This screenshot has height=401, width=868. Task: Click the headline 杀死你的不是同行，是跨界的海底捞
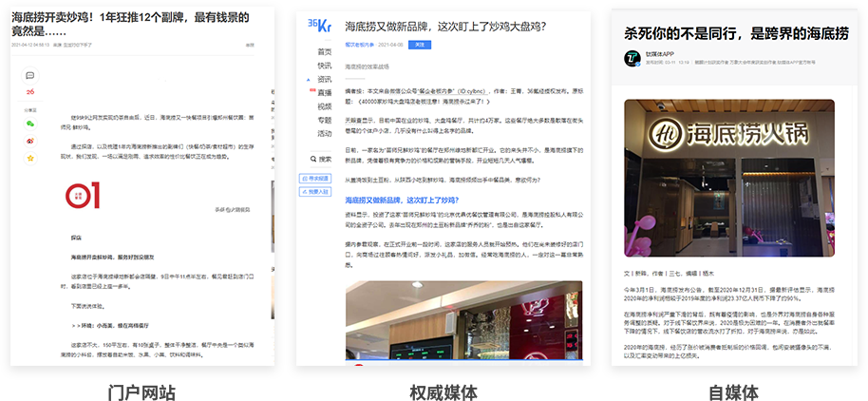(x=736, y=33)
